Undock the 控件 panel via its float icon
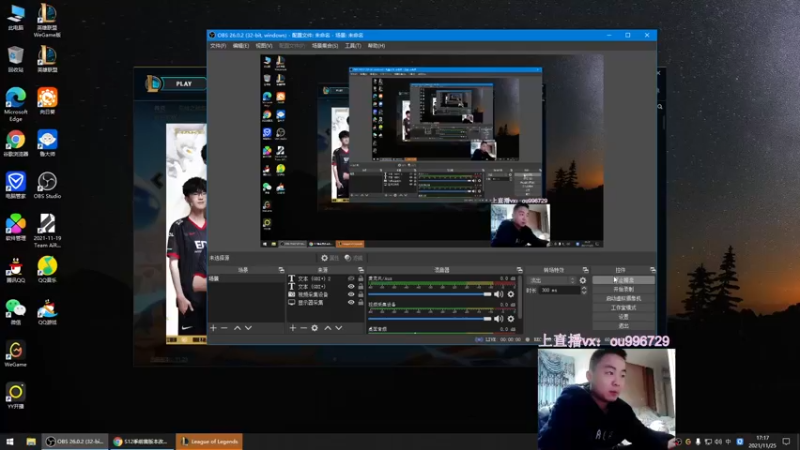800x450 pixels. (x=653, y=269)
